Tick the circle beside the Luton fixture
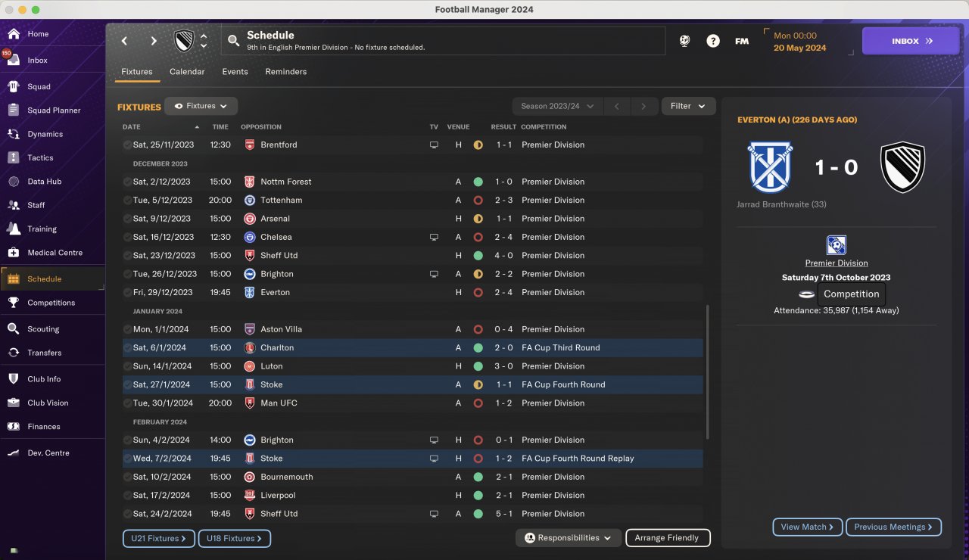The width and height of the screenshot is (969, 560). [x=127, y=366]
